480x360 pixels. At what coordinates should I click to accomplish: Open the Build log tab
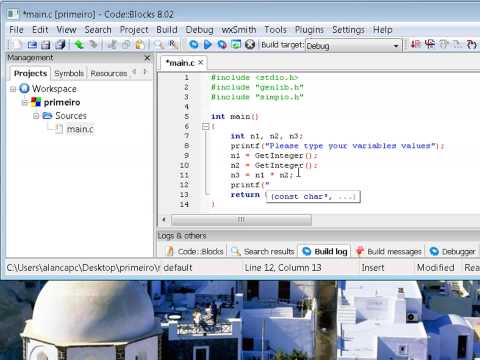[324, 251]
